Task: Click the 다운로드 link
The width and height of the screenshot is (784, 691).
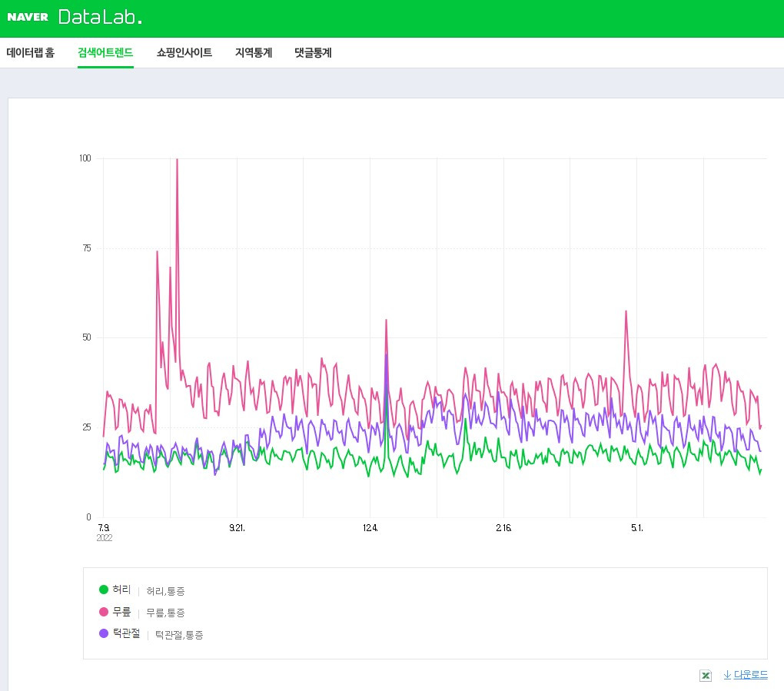Action: (750, 675)
